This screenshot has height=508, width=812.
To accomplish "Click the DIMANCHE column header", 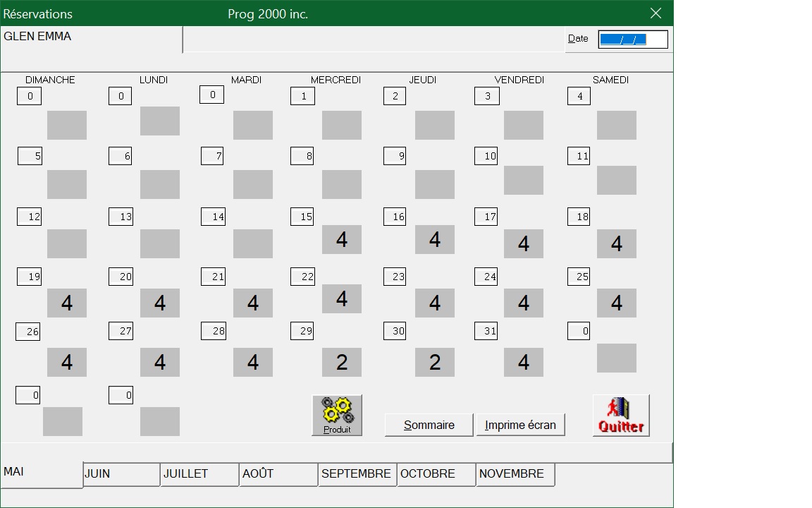I will tap(50, 80).
